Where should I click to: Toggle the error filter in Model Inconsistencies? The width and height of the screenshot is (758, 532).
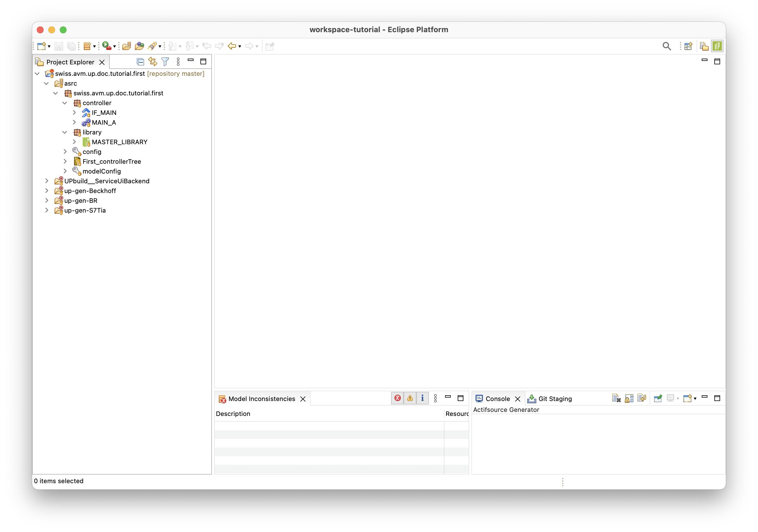[397, 398]
